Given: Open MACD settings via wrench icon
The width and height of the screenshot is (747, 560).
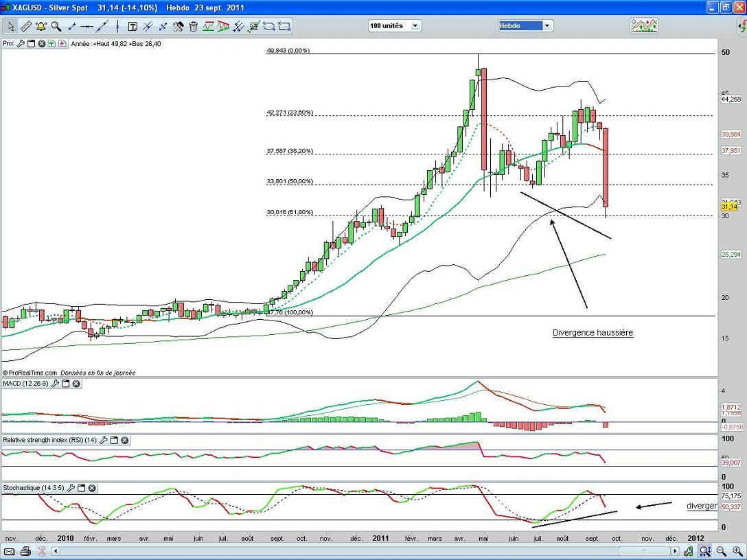Looking at the screenshot, I should [55, 384].
